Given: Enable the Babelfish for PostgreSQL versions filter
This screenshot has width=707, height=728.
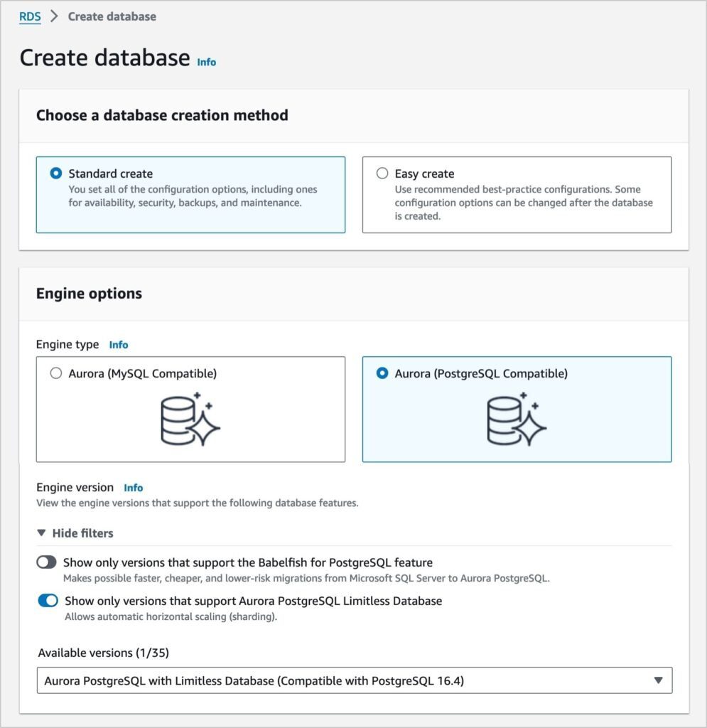Looking at the screenshot, I should tap(48, 562).
